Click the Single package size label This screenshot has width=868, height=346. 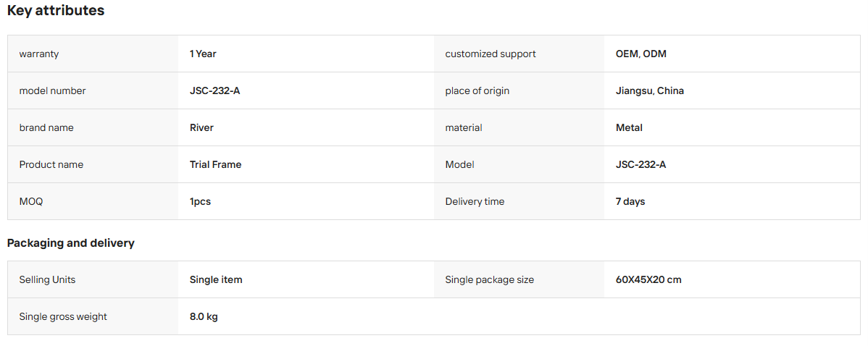tap(489, 279)
